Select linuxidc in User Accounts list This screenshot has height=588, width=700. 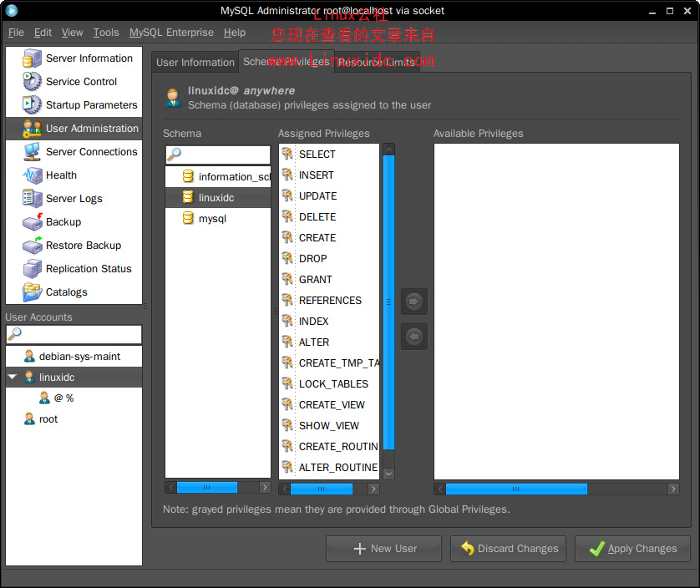(74, 378)
